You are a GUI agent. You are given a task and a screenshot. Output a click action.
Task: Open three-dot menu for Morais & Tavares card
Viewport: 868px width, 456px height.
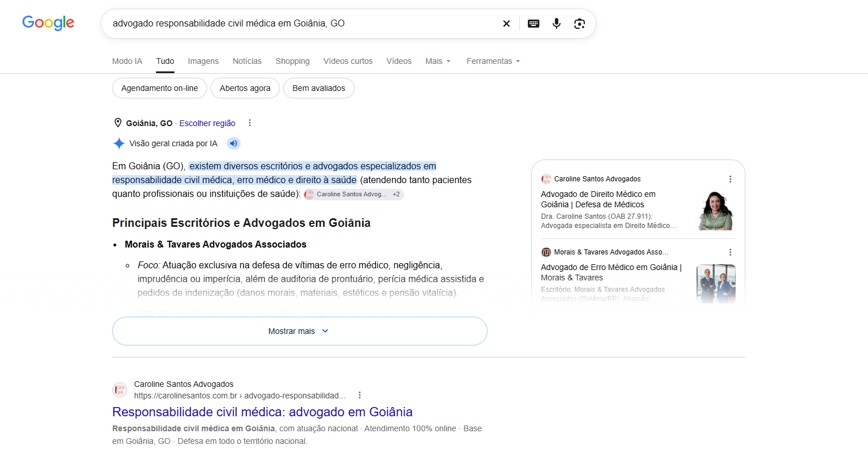(x=730, y=252)
